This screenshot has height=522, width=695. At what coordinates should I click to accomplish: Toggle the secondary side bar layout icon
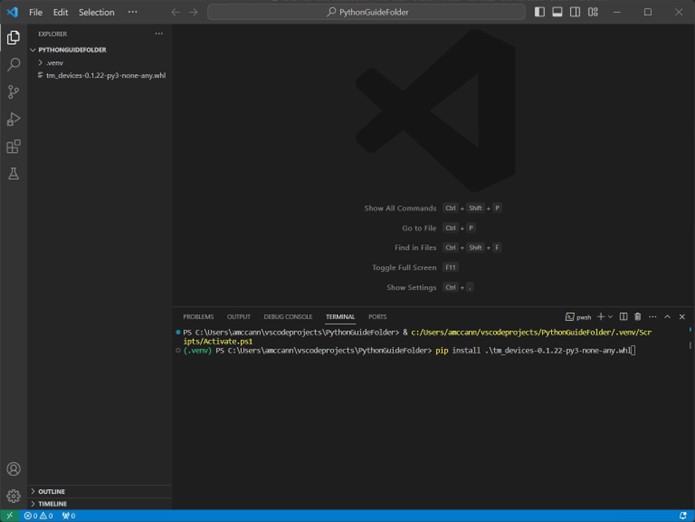[x=575, y=12]
